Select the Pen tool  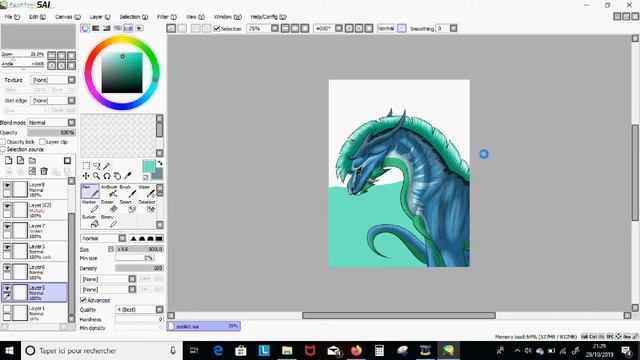pos(90,191)
